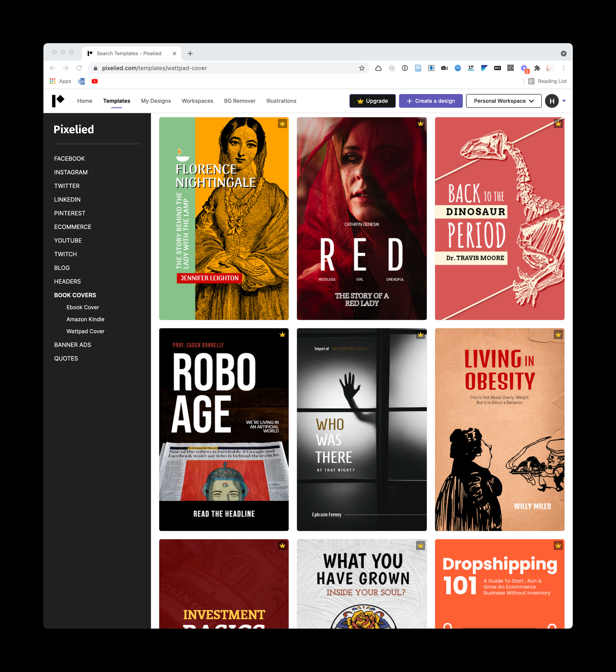616x672 pixels.
Task: Click the cloud extension icon in the toolbar
Action: 378,68
